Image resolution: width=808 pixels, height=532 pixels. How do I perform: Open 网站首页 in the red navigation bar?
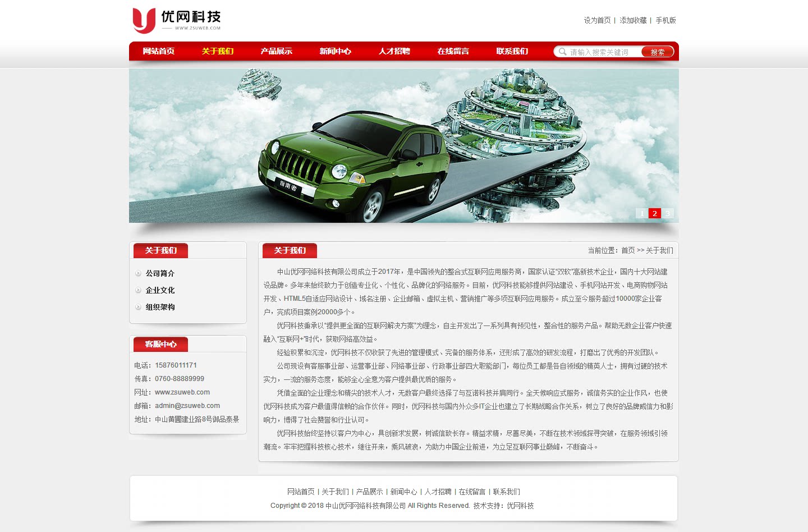click(x=159, y=51)
